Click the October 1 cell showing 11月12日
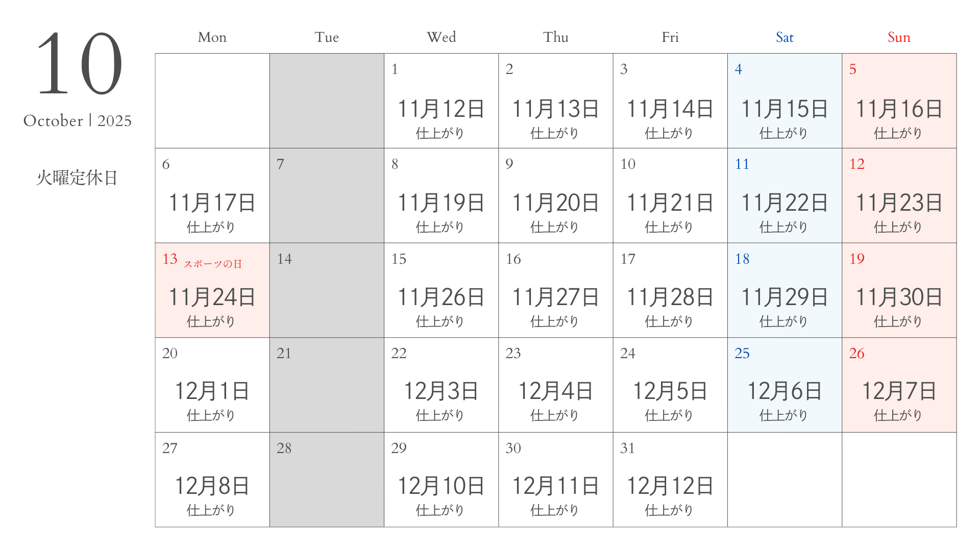The height and width of the screenshot is (551, 980). [x=441, y=101]
